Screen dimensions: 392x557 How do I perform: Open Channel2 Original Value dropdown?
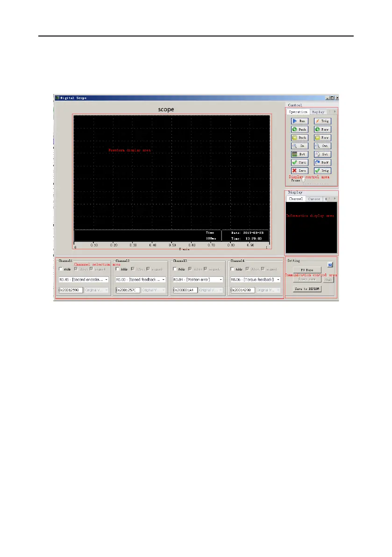tap(154, 290)
